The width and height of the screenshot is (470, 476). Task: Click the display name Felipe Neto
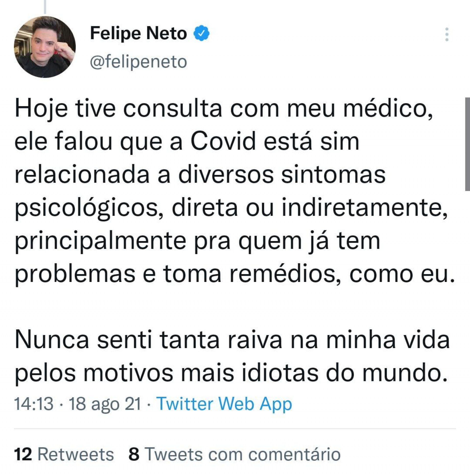point(138,33)
